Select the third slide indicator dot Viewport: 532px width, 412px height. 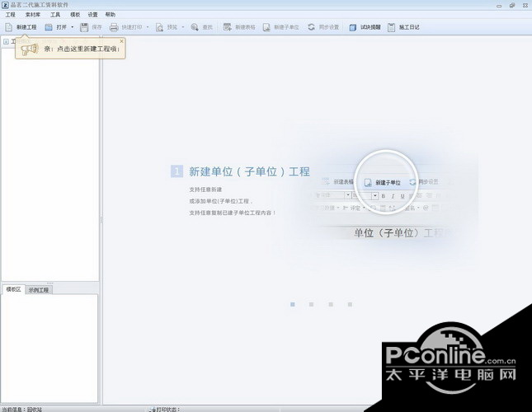331,304
